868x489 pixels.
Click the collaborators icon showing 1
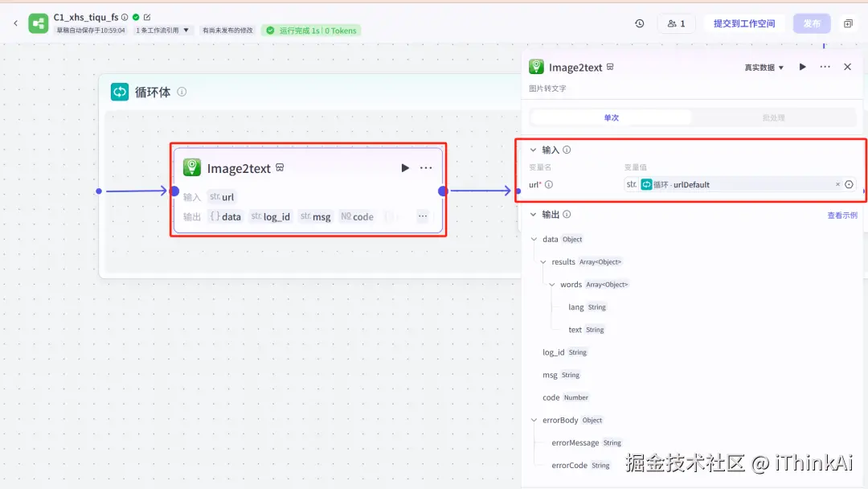point(677,23)
